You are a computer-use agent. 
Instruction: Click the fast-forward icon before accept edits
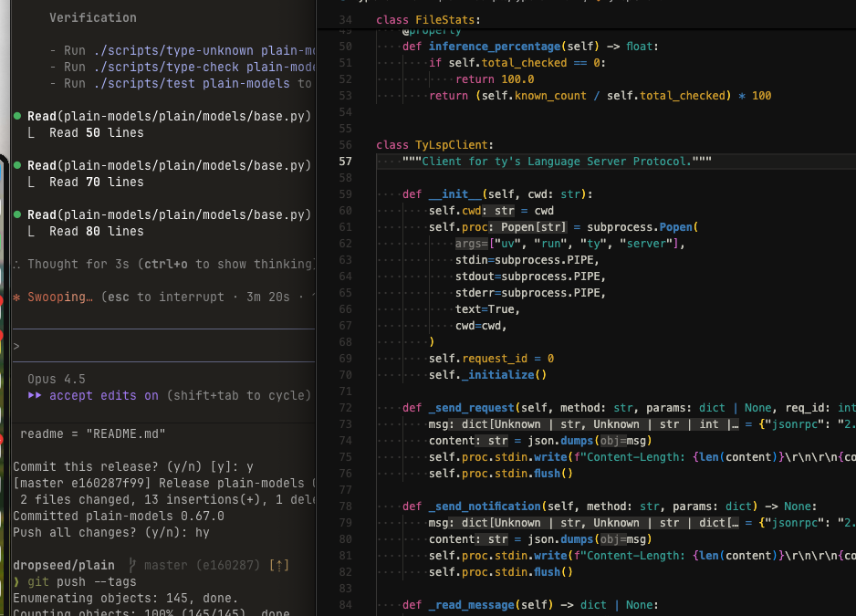tap(36, 395)
